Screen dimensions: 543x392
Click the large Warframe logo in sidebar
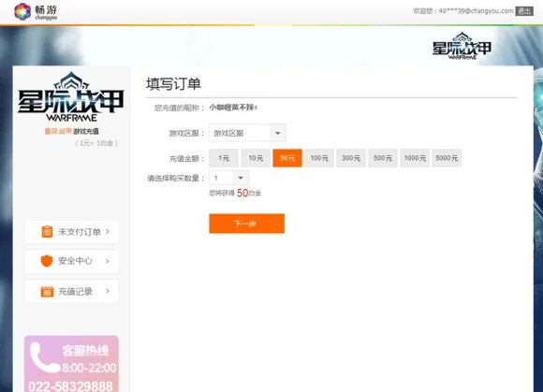[x=71, y=96]
